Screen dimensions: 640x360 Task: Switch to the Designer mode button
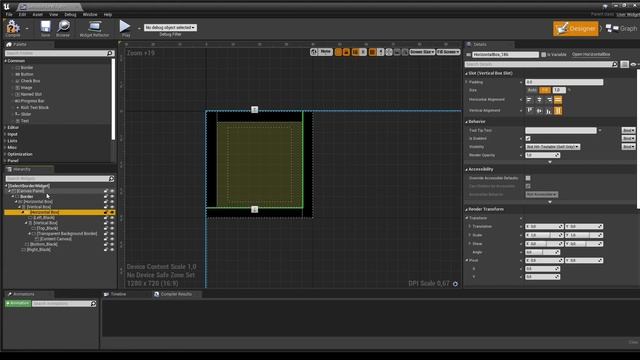576,29
